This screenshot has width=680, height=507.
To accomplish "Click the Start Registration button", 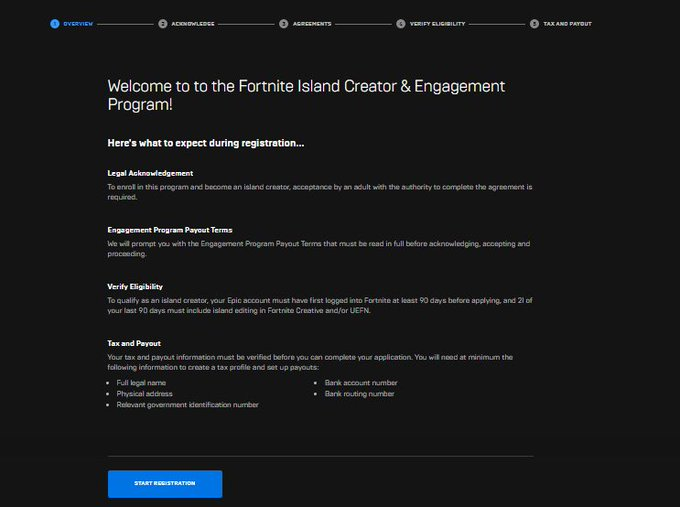I will click(165, 484).
